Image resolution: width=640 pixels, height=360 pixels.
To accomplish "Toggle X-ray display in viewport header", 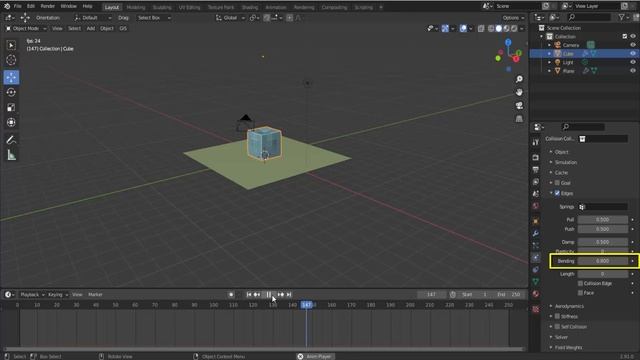I will [481, 29].
